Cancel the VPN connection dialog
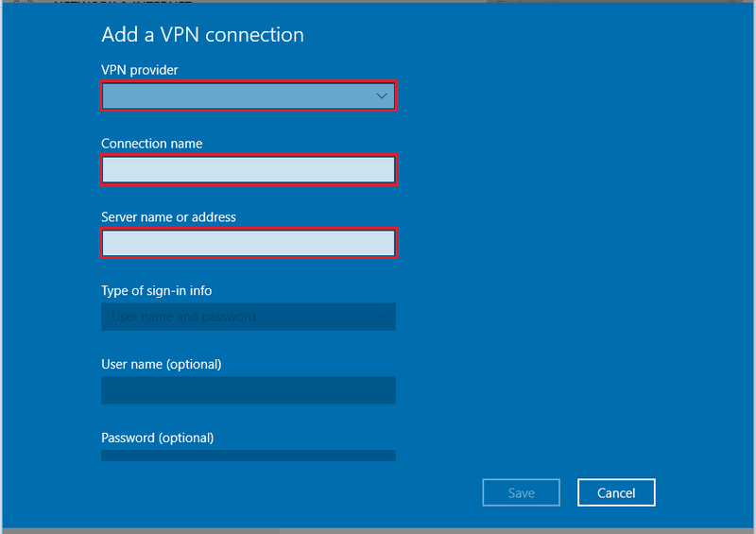756x534 pixels. (x=616, y=492)
